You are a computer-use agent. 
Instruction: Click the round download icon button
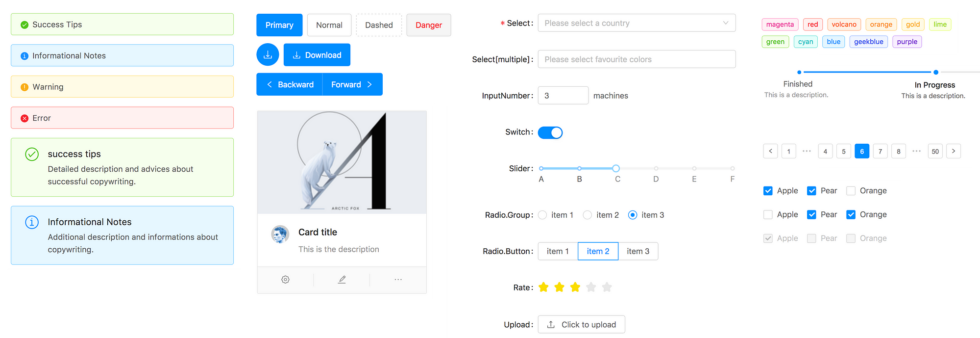pos(268,55)
